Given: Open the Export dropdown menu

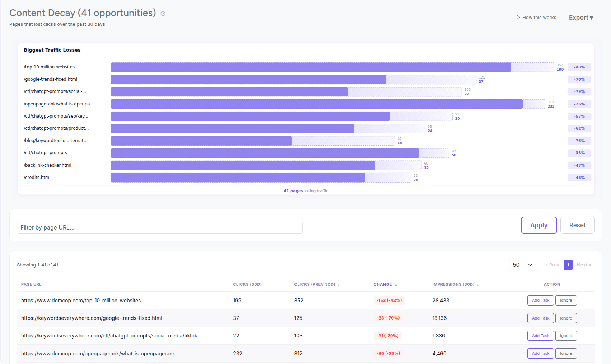Looking at the screenshot, I should click(581, 18).
